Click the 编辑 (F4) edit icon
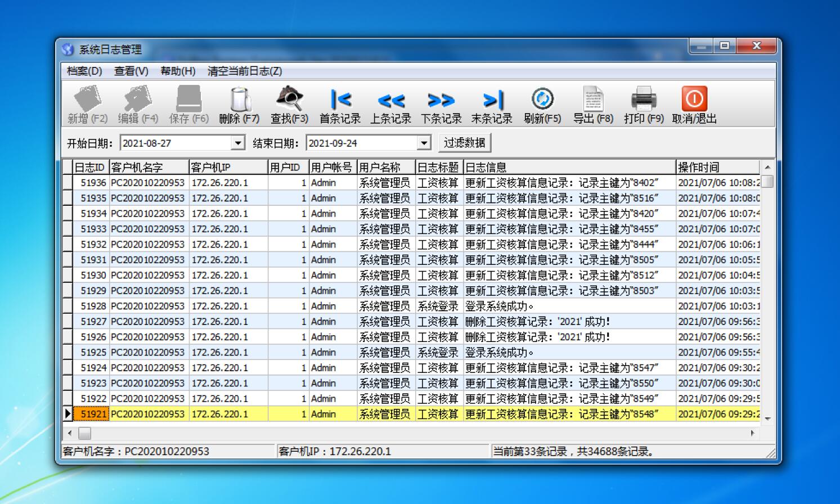This screenshot has height=504, width=840. (x=138, y=99)
